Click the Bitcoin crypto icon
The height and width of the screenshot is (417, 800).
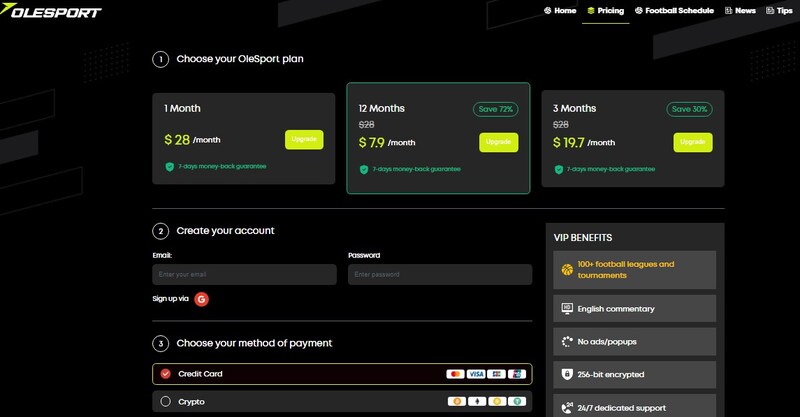[456, 402]
